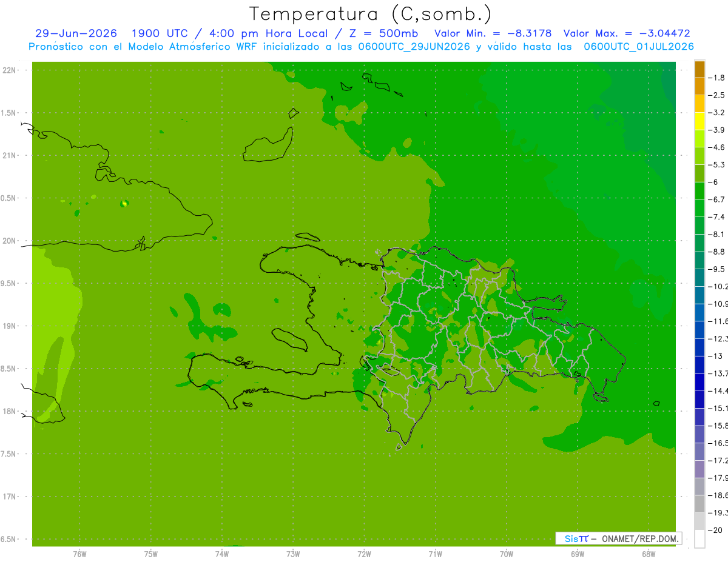The width and height of the screenshot is (728, 562).
Task: Click the "-8.8" colorbar label
Action: pyautogui.click(x=716, y=252)
